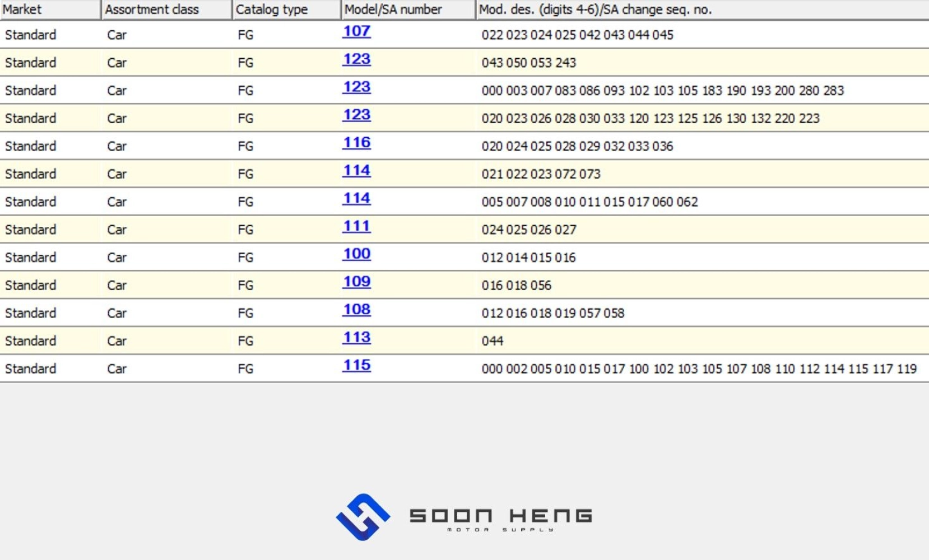This screenshot has width=929, height=560.
Task: Click the Mod. des. (digits 4-6) column header
Action: click(703, 10)
